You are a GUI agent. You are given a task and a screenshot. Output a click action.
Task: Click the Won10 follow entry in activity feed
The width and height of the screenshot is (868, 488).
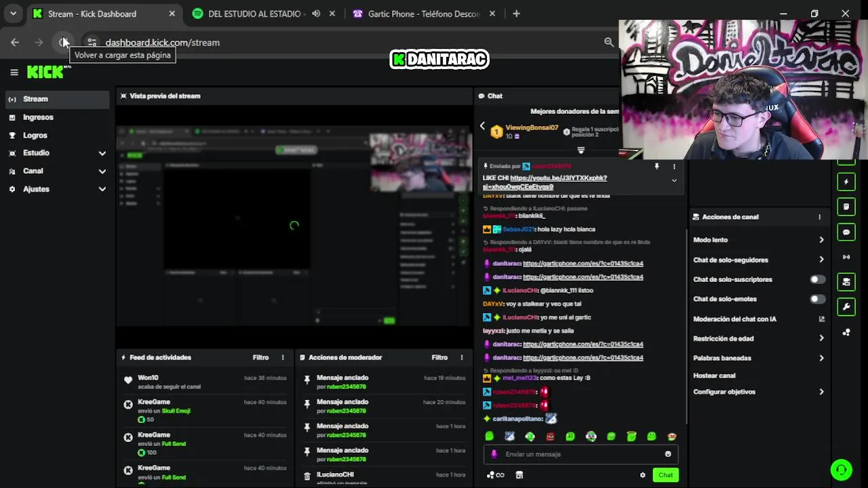205,382
